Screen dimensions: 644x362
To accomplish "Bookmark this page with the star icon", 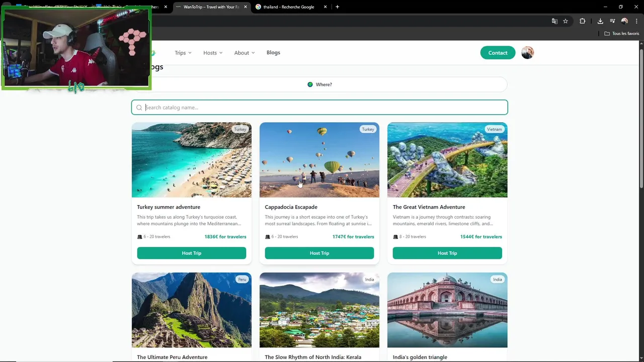I will 566,21.
